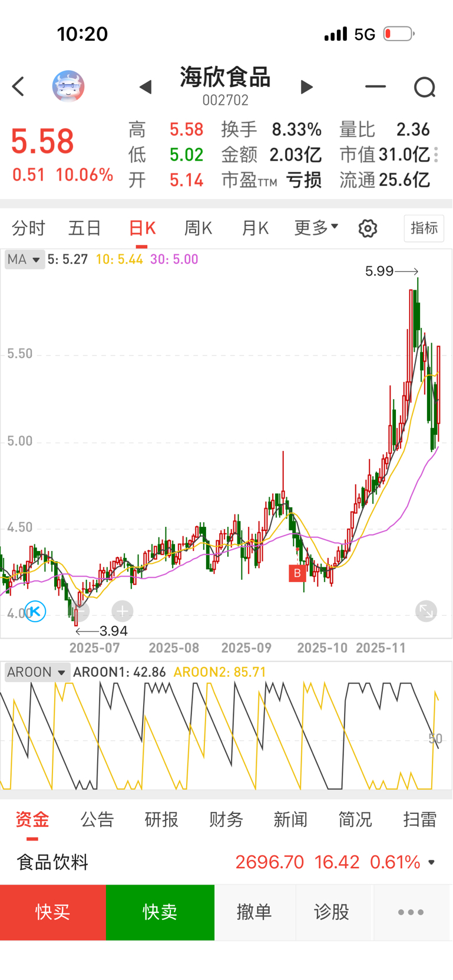Viewport: 453px width, 980px height.
Task: Tap the back arrow icon
Action: tap(18, 87)
